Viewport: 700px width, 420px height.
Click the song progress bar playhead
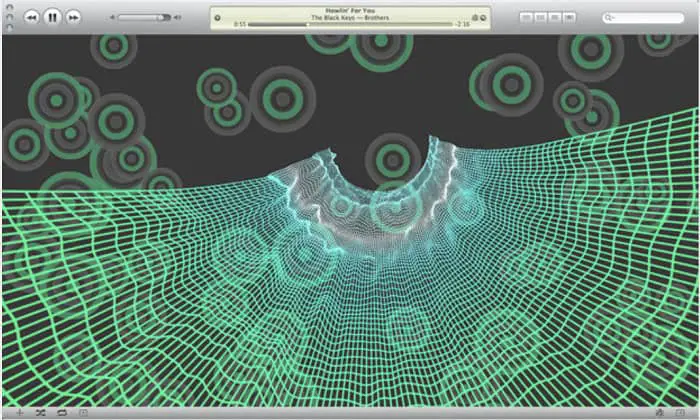pyautogui.click(x=308, y=25)
